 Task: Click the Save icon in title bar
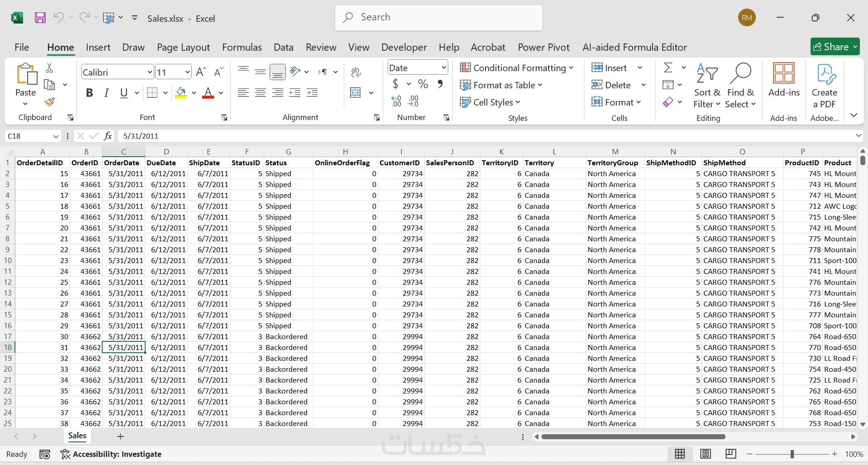[40, 18]
